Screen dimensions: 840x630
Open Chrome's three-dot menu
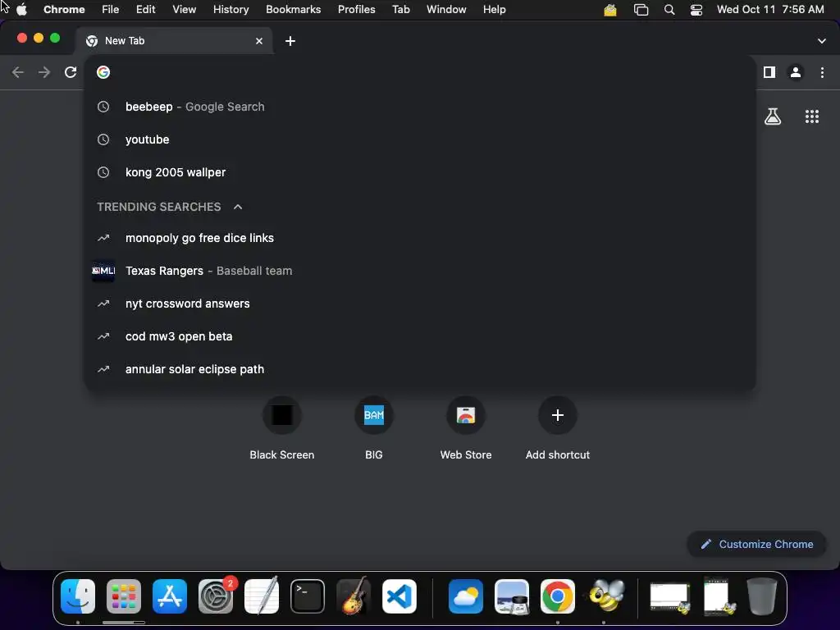click(822, 72)
